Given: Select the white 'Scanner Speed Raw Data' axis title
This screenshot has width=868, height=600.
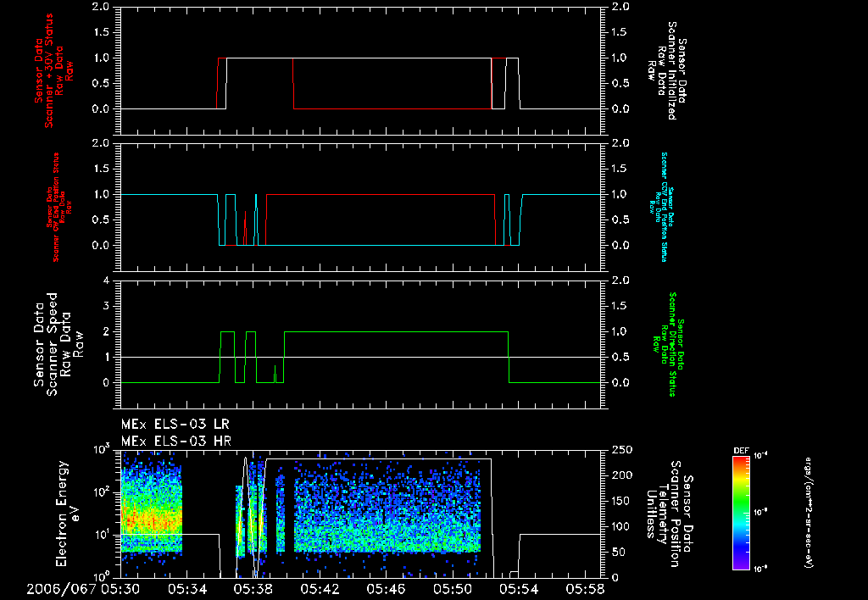Looking at the screenshot, I should coord(58,344).
